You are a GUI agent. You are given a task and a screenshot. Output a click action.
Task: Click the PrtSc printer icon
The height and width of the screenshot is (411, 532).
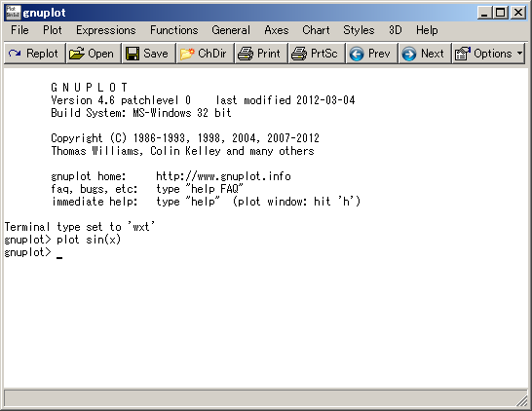(x=299, y=54)
